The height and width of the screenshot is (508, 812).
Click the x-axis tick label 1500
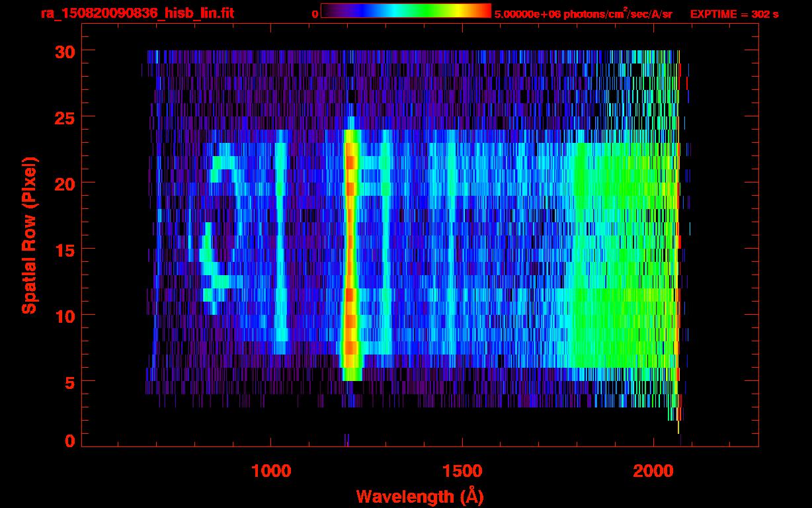coord(462,471)
